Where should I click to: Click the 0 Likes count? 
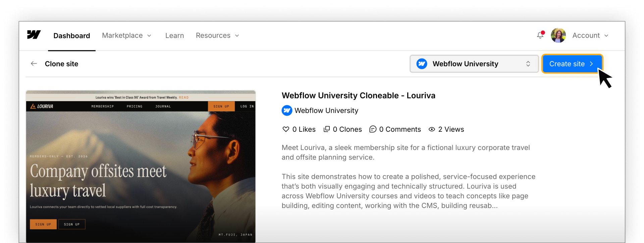[304, 129]
